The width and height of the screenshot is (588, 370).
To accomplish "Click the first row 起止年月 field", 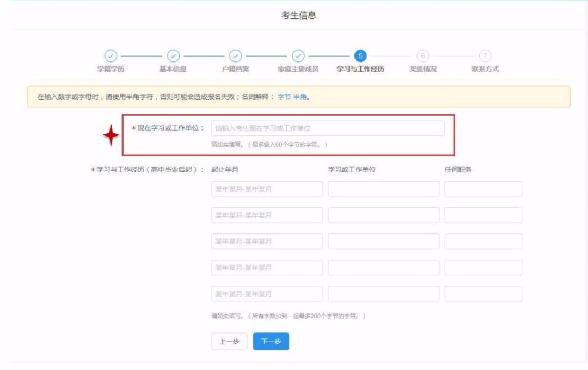I will [x=267, y=189].
